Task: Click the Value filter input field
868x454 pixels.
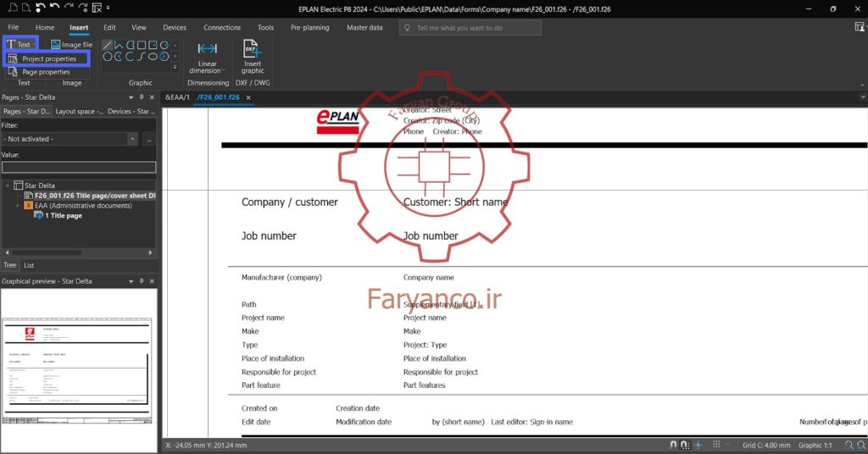Action: pyautogui.click(x=79, y=167)
